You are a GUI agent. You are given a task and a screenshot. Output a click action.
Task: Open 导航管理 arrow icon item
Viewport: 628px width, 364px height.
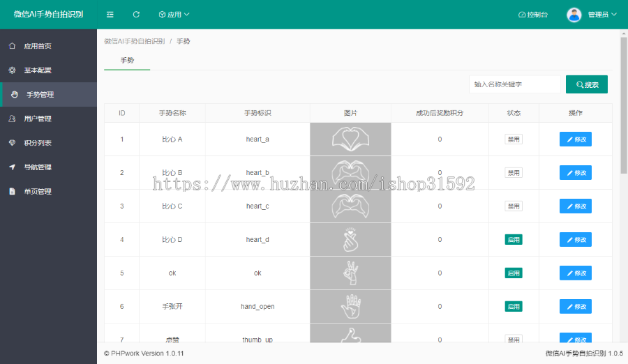point(12,167)
